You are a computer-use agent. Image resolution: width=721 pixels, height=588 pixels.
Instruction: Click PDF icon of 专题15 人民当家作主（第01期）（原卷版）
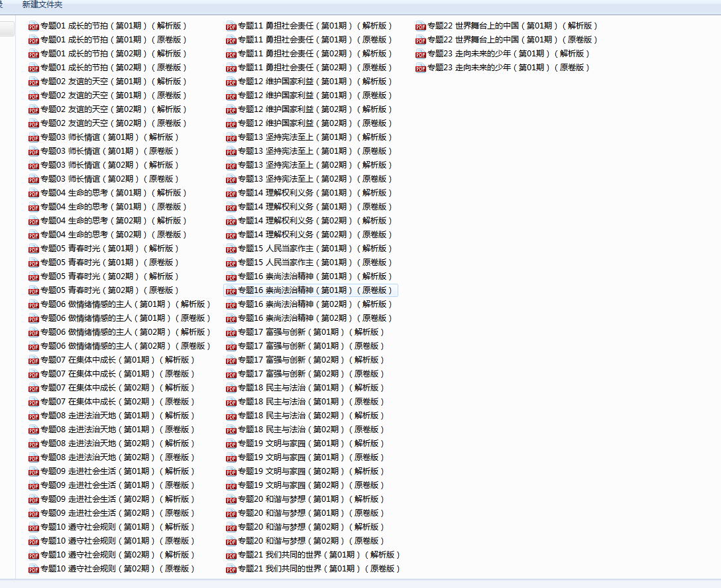click(231, 263)
